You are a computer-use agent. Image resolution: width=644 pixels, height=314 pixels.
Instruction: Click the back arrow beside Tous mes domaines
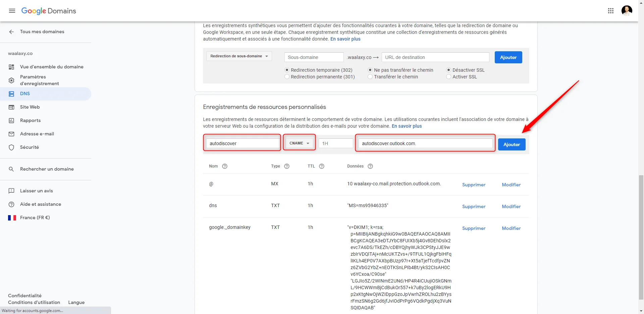point(11,32)
